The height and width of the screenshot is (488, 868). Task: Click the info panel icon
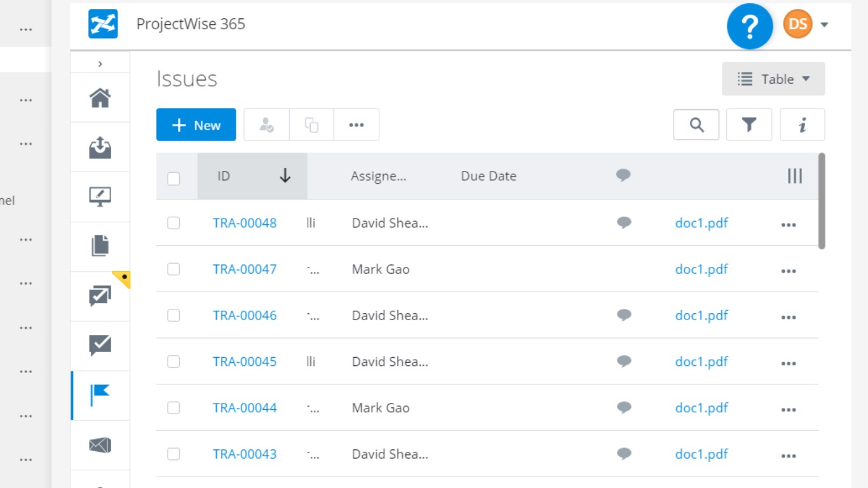point(802,125)
